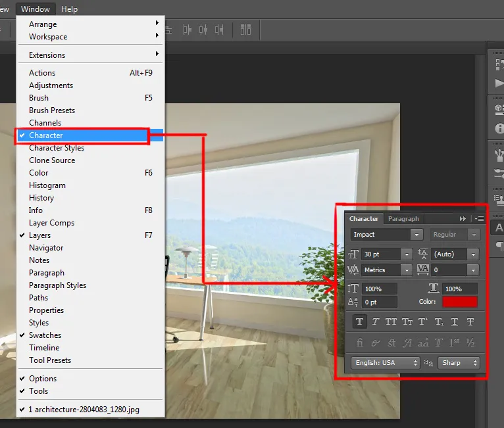Click the baseline shift 0 pt field
Screen dimensions: 504x428
379,302
